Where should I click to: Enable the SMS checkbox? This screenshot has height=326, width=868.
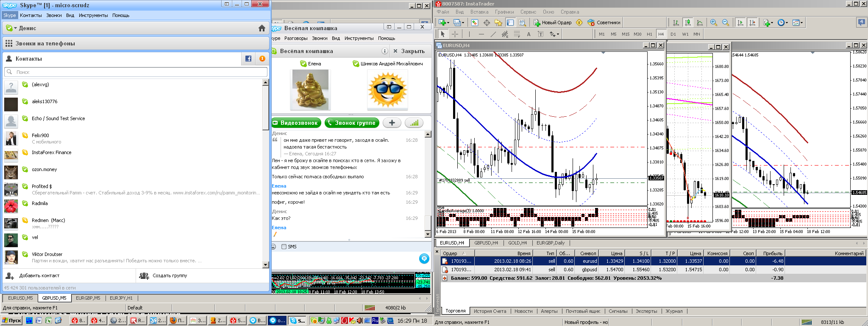click(x=284, y=247)
